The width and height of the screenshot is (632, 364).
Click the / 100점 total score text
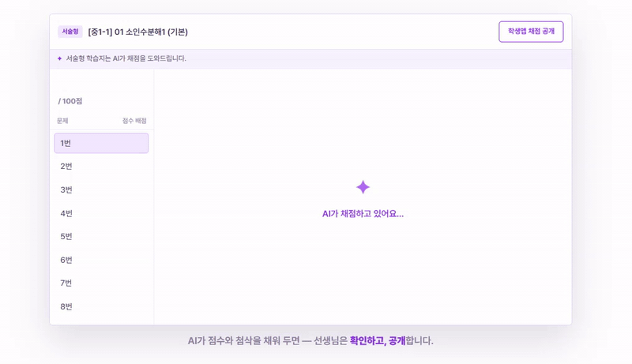[x=70, y=101]
